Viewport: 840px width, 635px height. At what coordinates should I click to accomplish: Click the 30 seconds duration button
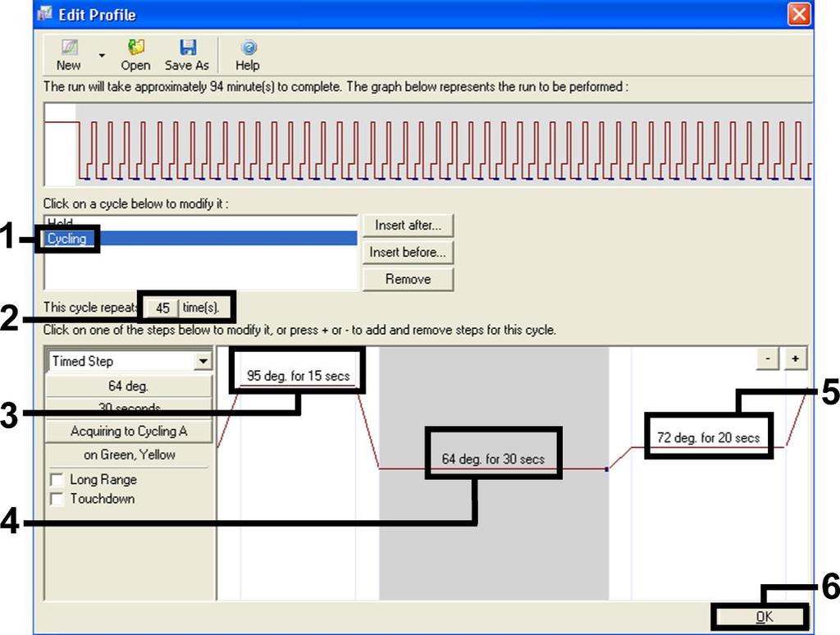[x=129, y=408]
